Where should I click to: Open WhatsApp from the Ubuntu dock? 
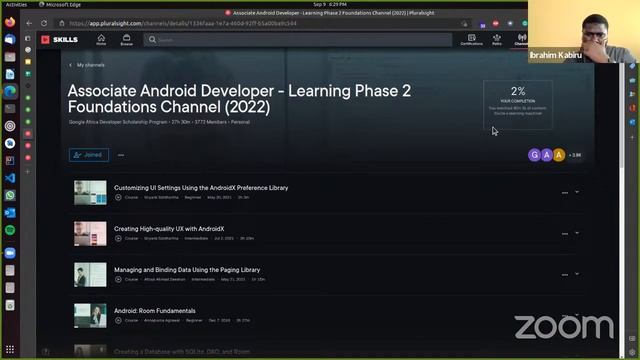pos(10,195)
